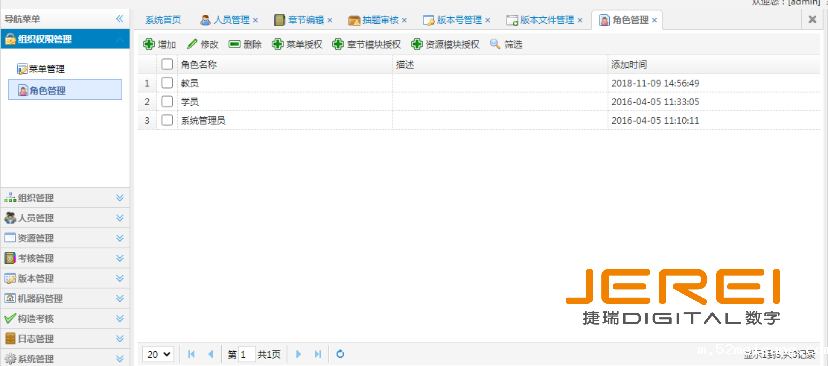Expand the 资源管理 accordion section

(65, 238)
